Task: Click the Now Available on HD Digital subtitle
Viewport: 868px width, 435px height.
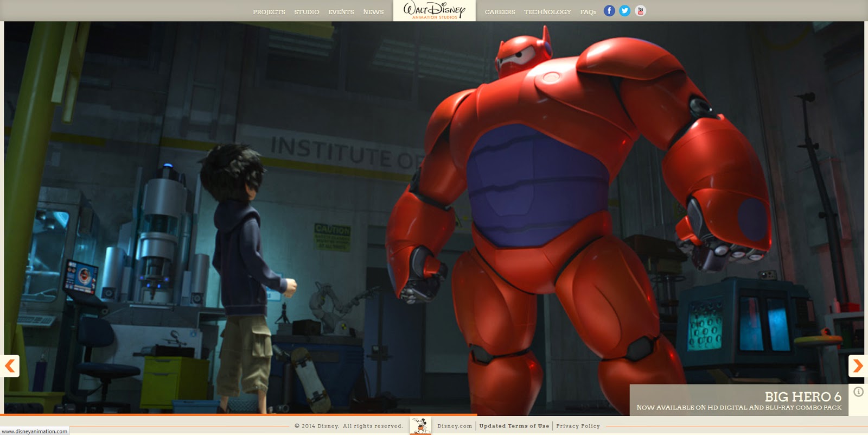Action: [x=739, y=408]
